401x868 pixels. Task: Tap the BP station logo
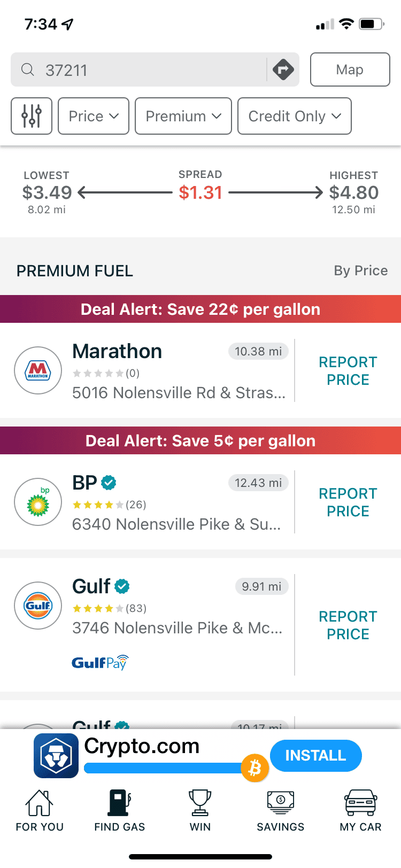click(38, 502)
